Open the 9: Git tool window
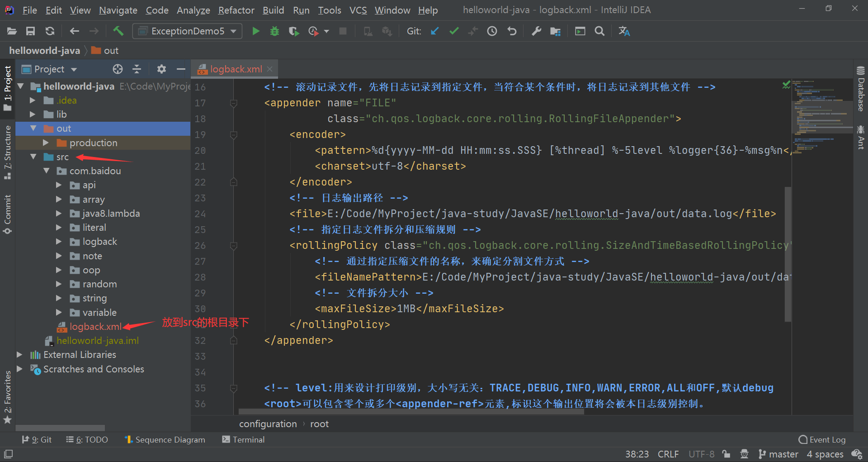This screenshot has width=868, height=462. tap(37, 439)
